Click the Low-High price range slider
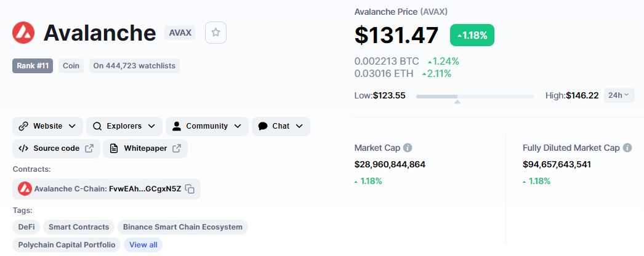 point(475,96)
